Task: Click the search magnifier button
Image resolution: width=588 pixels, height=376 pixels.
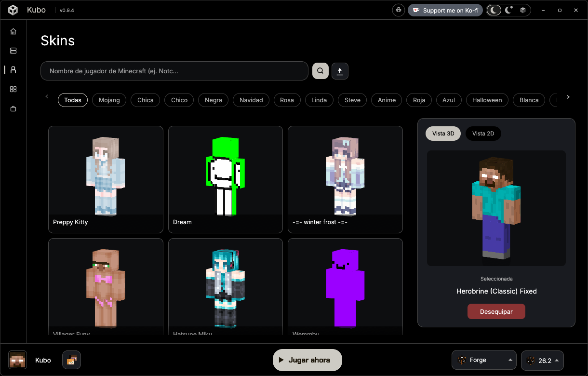Action: tap(321, 71)
